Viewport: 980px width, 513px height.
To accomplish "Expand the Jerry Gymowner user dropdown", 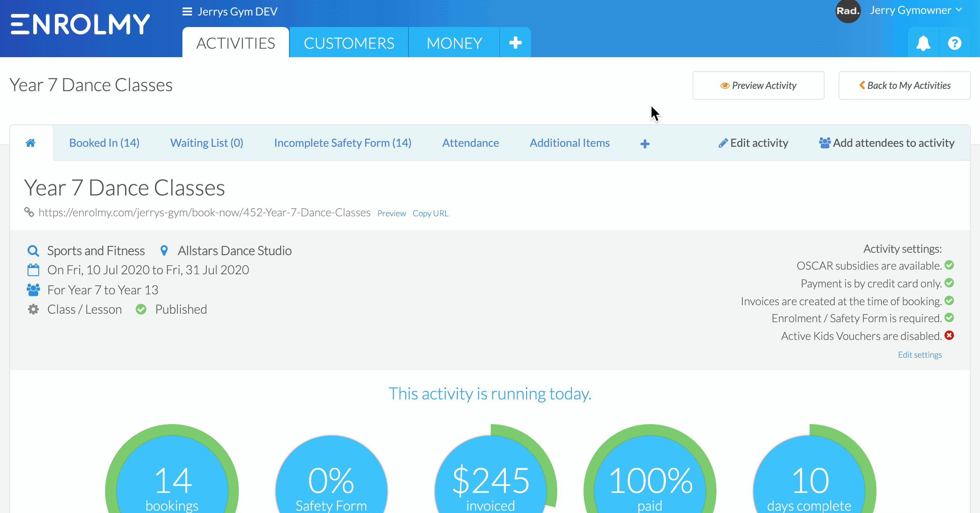I will point(915,10).
